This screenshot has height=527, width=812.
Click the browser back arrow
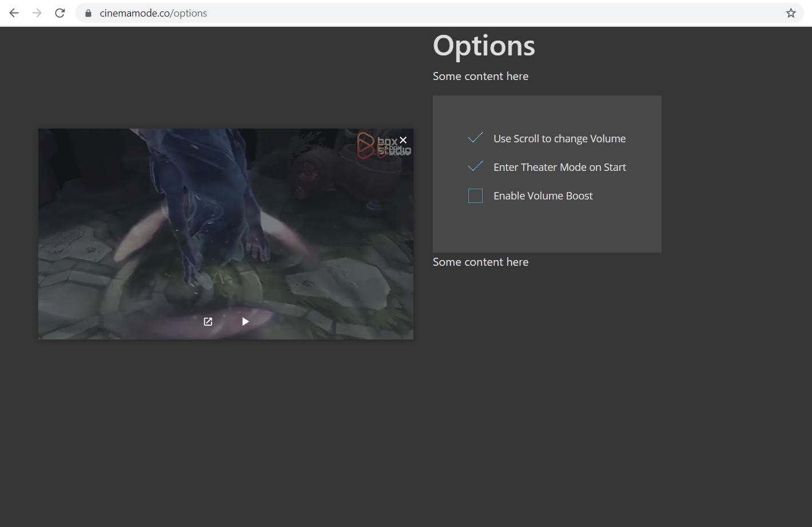pos(14,13)
